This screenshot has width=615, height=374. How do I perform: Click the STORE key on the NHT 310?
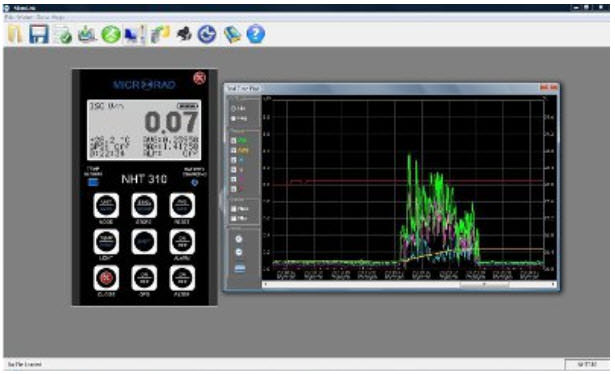coord(144,205)
